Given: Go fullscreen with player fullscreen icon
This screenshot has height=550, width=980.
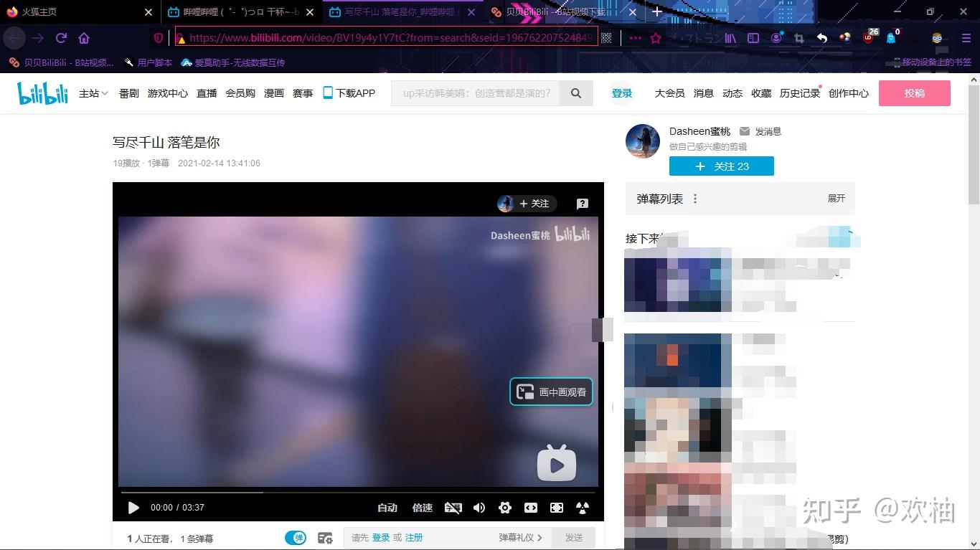Looking at the screenshot, I should (557, 508).
